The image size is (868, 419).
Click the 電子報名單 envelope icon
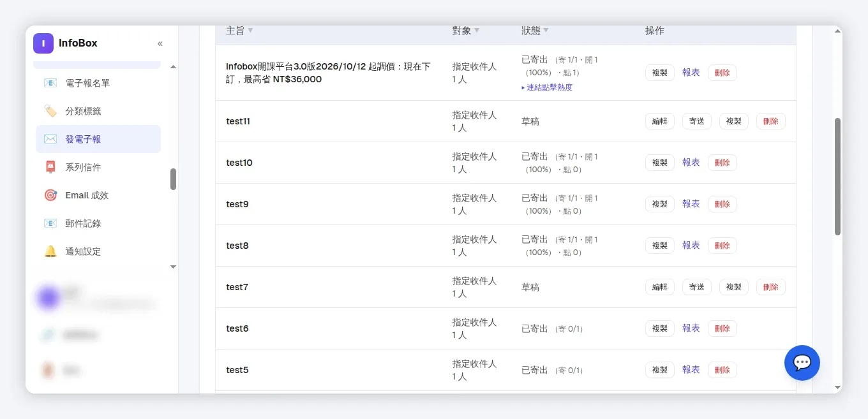[x=50, y=83]
